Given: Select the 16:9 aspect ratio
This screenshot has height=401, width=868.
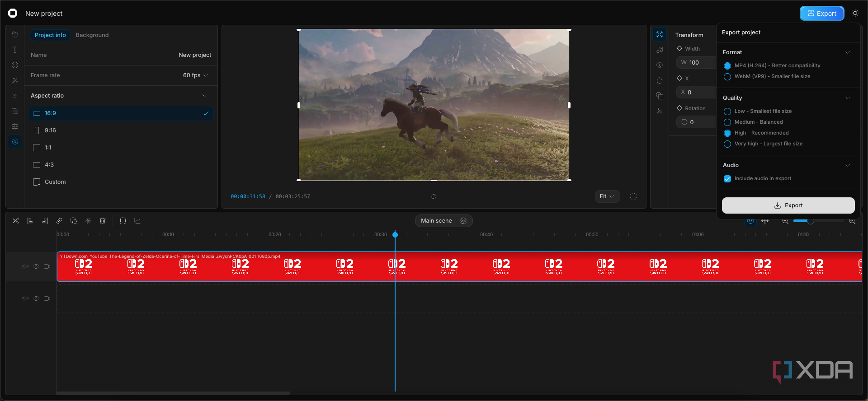Looking at the screenshot, I should (x=121, y=113).
